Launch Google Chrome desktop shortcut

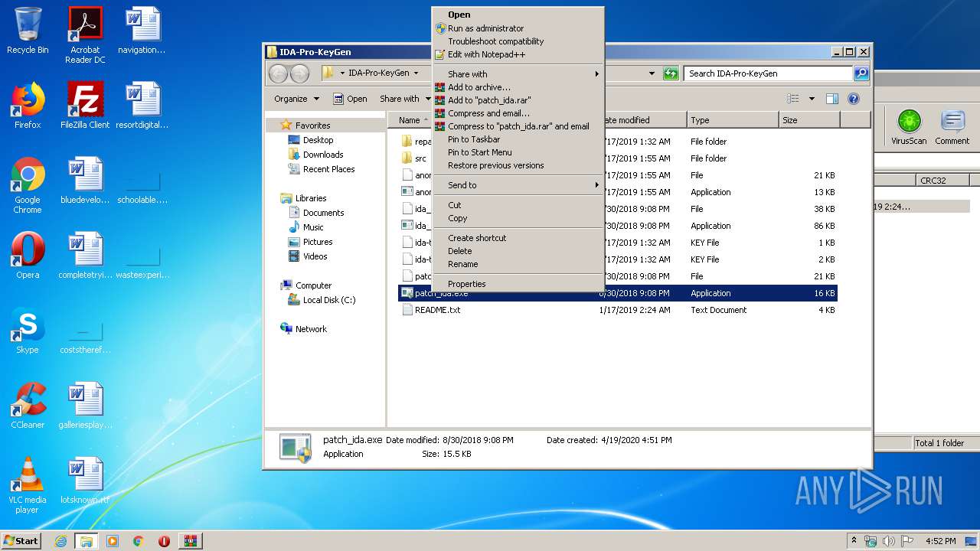(28, 185)
